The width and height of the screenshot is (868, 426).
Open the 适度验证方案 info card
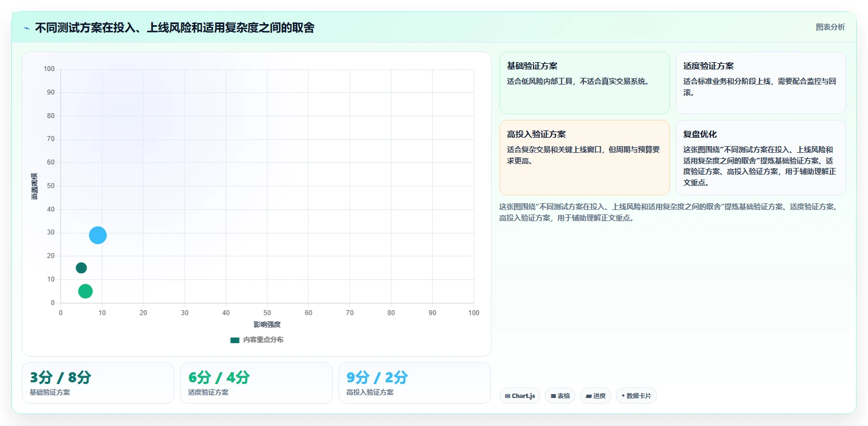761,83
